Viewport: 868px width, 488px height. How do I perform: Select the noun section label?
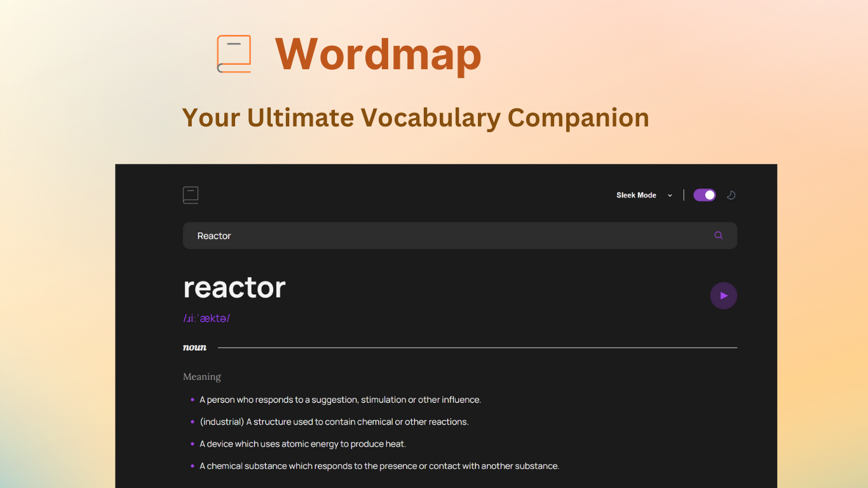(194, 348)
